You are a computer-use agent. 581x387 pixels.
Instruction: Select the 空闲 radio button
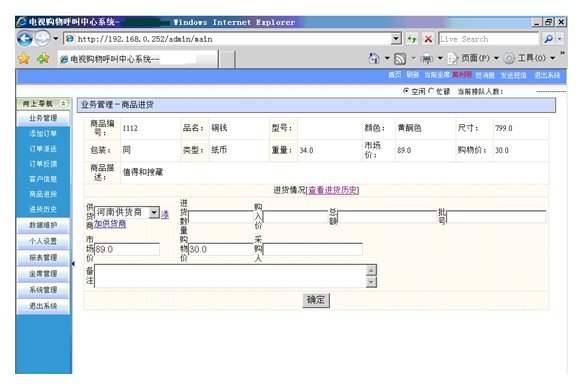coord(406,91)
